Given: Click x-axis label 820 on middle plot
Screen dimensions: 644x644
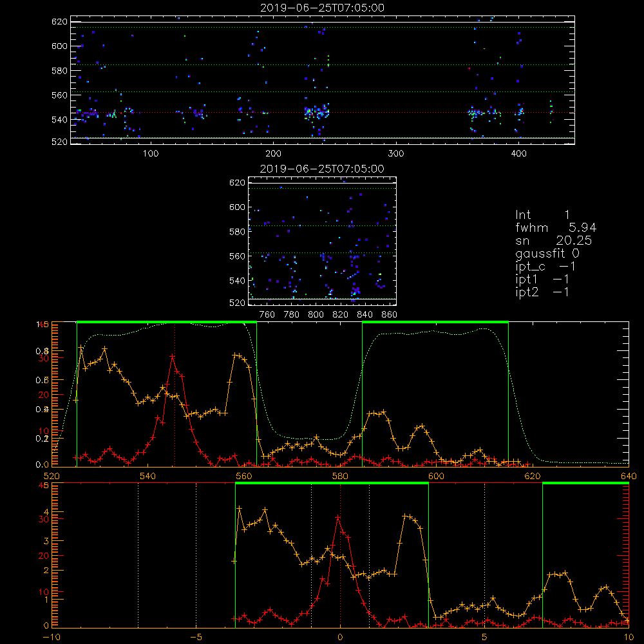Looking at the screenshot, I should click(x=341, y=315).
